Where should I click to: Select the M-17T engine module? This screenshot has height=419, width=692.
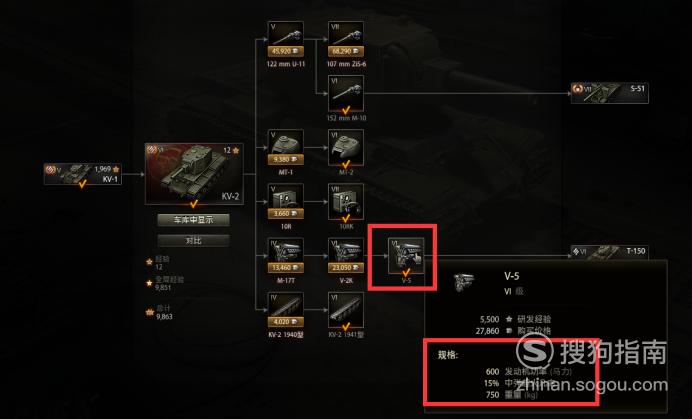coord(286,256)
